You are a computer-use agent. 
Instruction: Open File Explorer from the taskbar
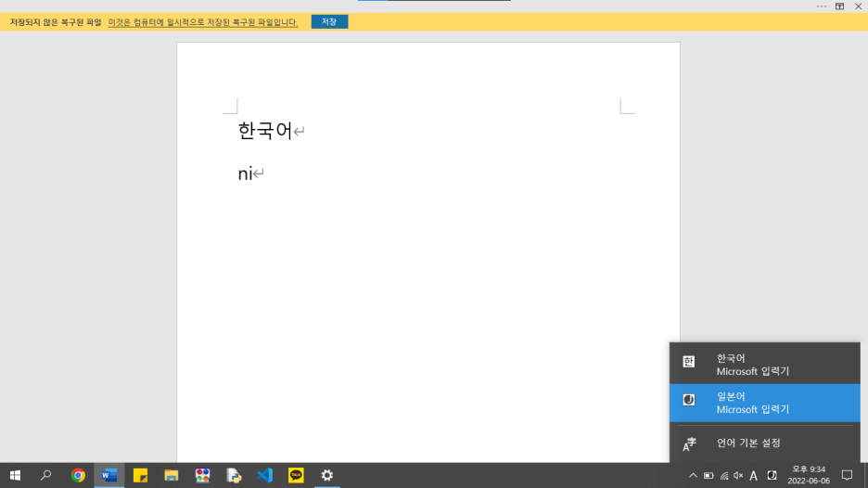[x=171, y=475]
